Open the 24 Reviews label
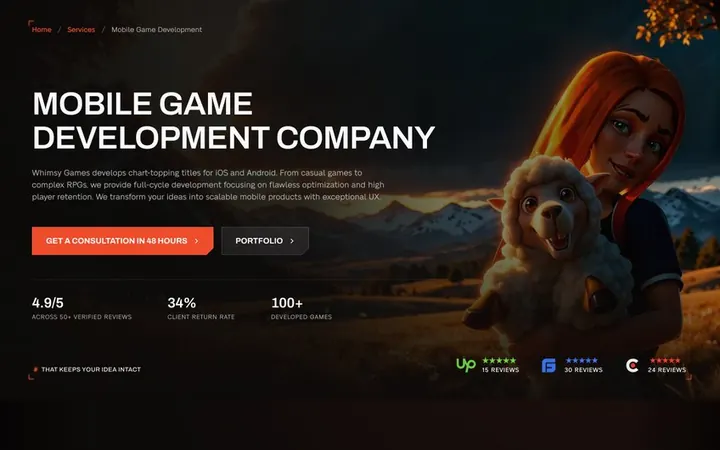This screenshot has height=450, width=720. pyautogui.click(x=667, y=370)
